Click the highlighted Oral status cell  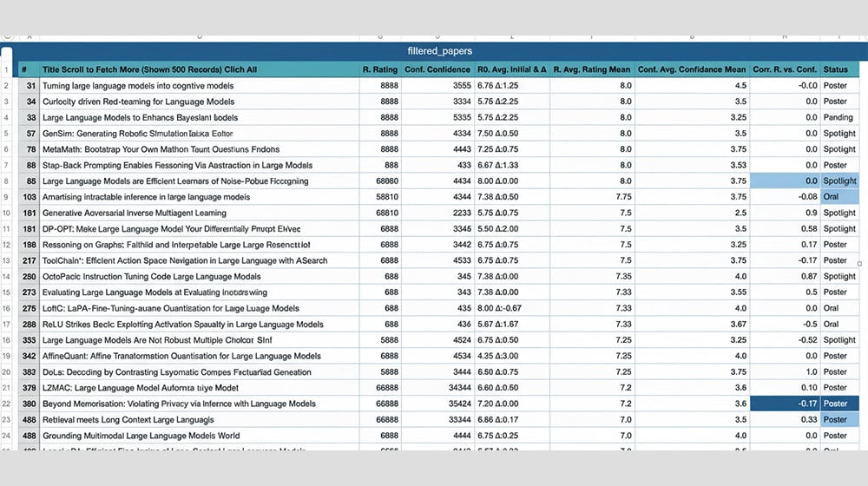point(839,197)
